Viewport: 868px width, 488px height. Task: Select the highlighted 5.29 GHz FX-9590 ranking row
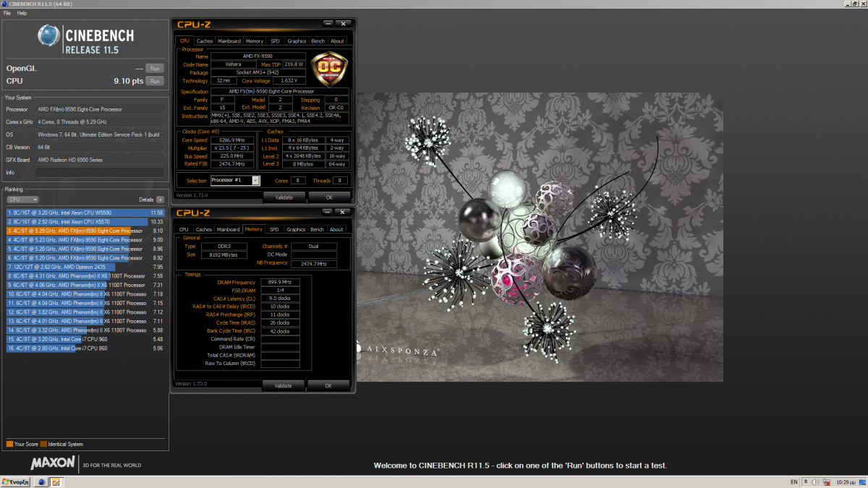tap(85, 231)
